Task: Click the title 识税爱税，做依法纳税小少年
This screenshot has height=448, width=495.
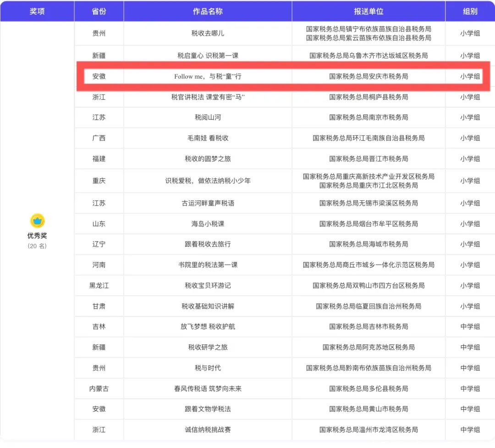Action: point(208,181)
